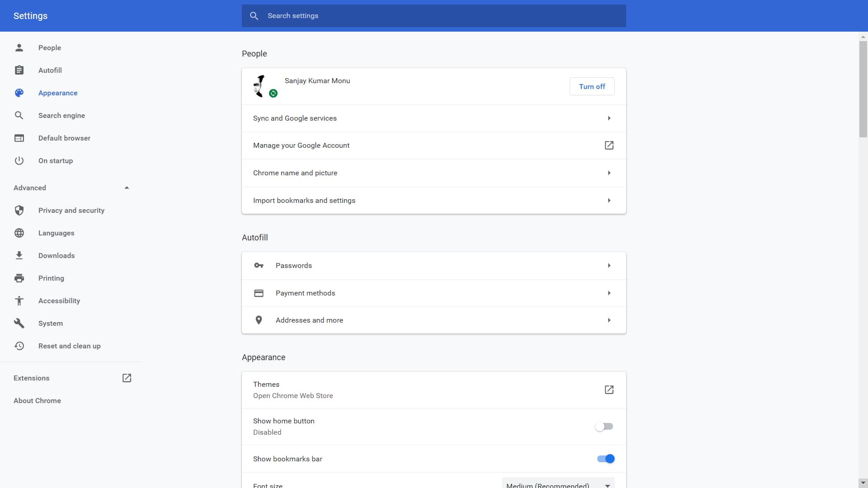Click the Payment methods card icon
868x488 pixels.
(259, 293)
